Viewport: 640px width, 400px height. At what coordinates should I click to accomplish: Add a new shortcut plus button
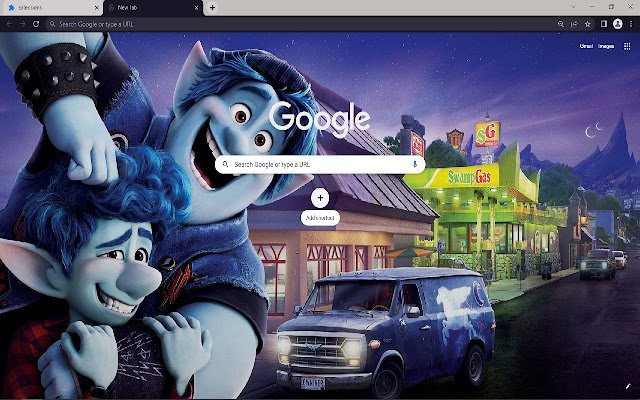[320, 198]
